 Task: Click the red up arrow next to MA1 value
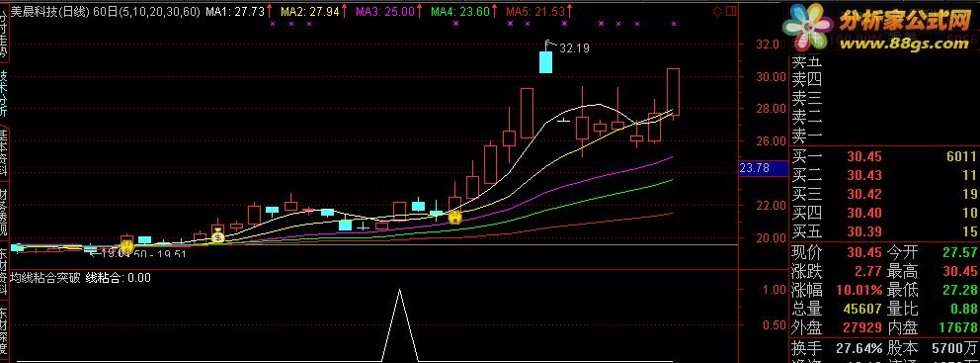tap(270, 11)
